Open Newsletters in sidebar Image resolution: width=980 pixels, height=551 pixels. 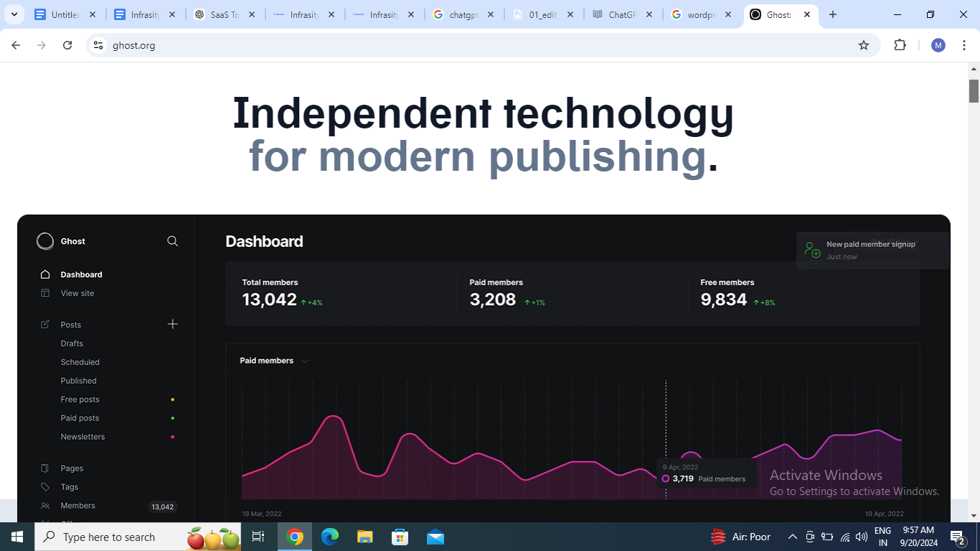click(83, 436)
